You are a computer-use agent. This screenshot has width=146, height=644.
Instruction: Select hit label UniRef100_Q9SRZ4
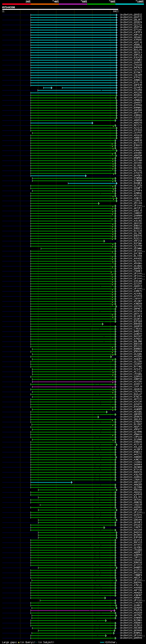131,22
